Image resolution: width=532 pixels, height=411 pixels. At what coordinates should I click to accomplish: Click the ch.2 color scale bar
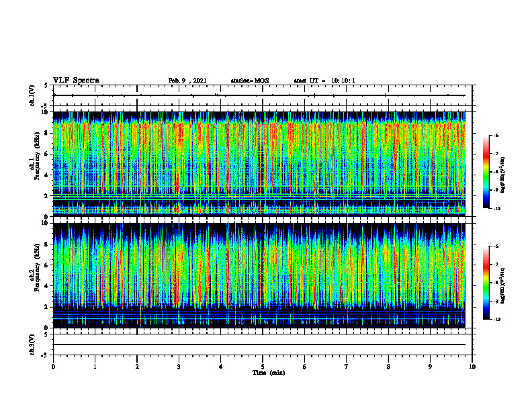click(x=486, y=283)
